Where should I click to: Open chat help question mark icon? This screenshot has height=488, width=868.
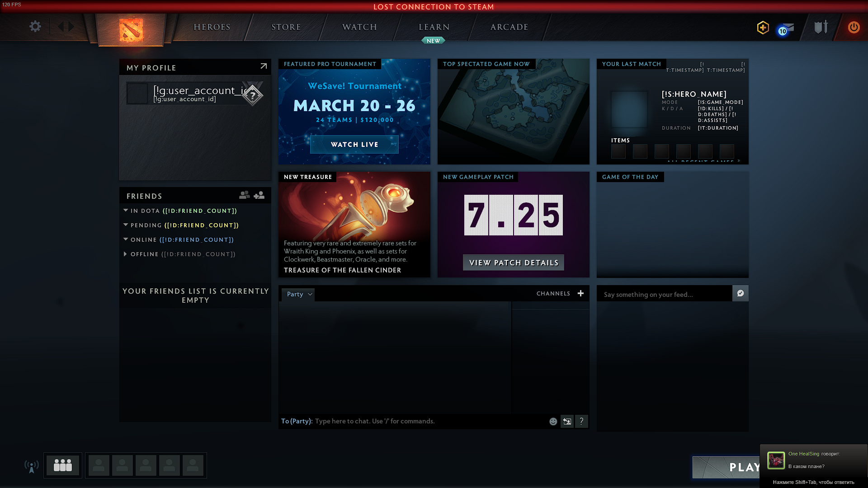pos(581,421)
